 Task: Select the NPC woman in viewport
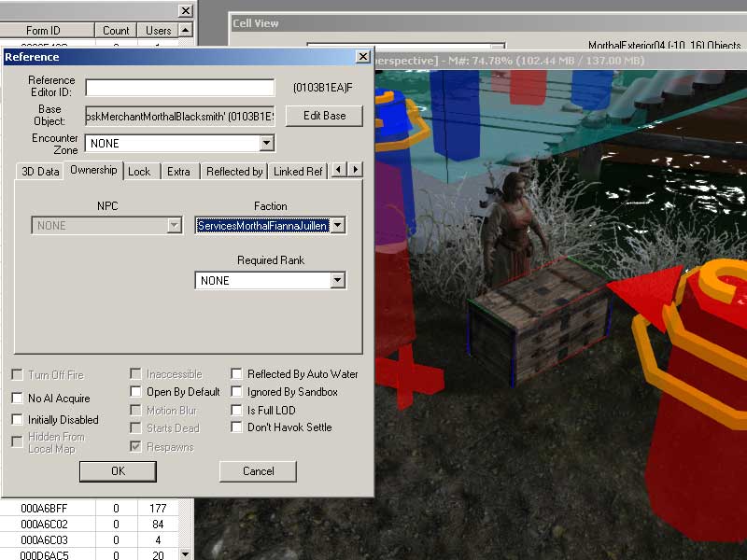coord(512,229)
